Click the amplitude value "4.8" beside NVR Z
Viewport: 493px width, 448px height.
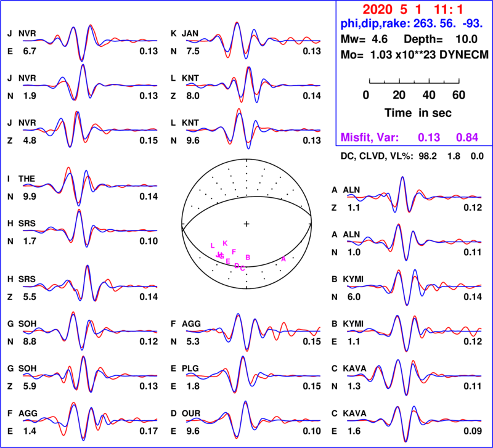pyautogui.click(x=30, y=141)
